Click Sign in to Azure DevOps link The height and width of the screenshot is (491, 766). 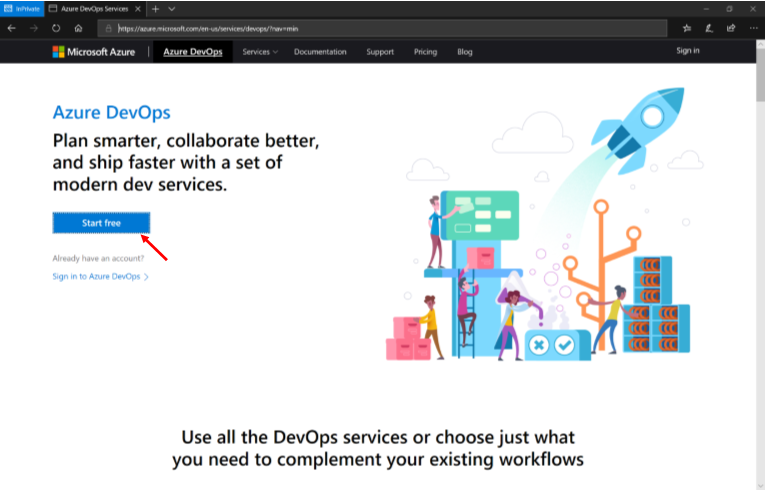100,276
